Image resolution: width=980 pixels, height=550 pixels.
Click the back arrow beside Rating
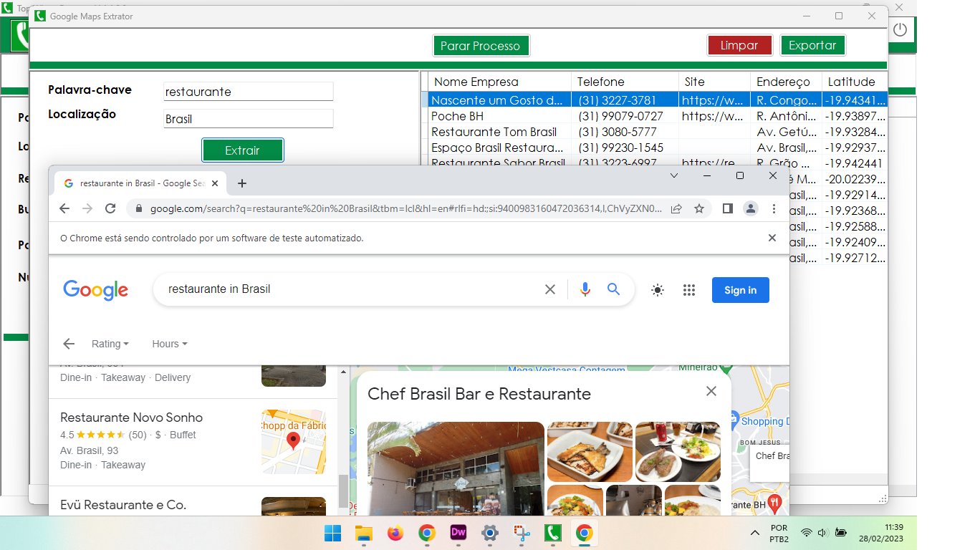pyautogui.click(x=69, y=344)
